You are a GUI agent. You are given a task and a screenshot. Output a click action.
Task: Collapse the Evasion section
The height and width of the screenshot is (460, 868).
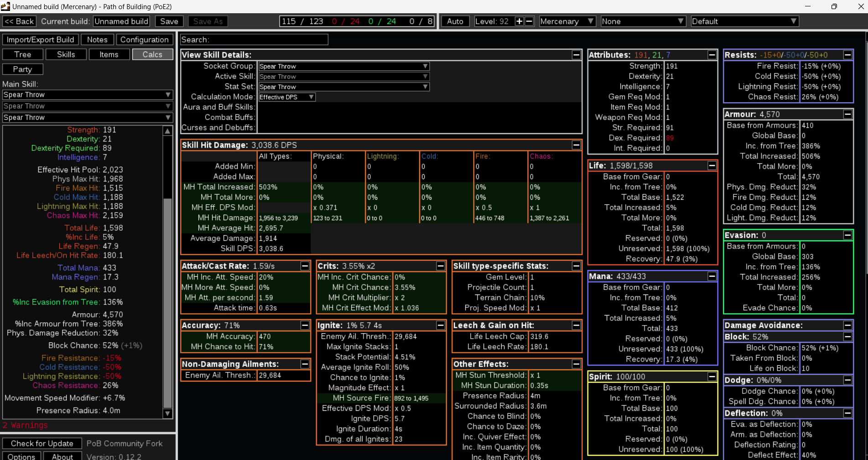tap(848, 235)
